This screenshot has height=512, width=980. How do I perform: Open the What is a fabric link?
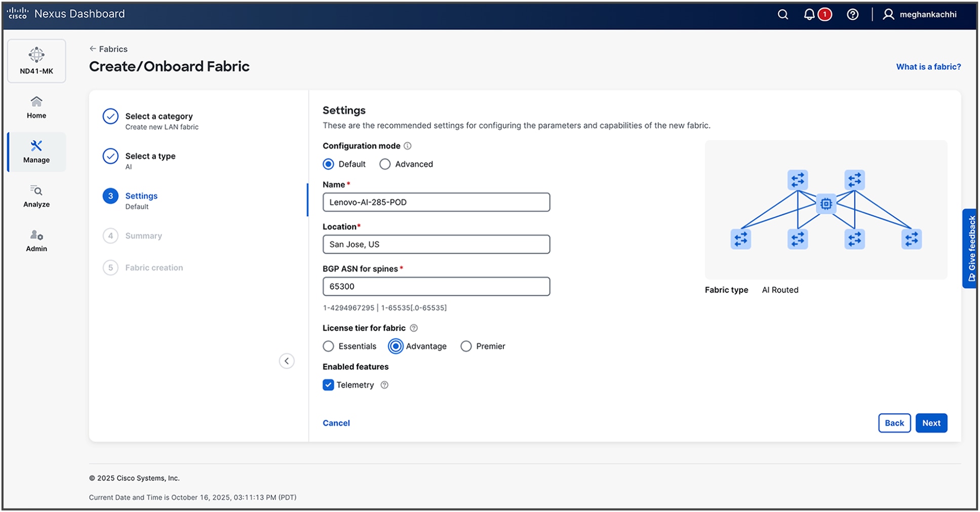(928, 66)
